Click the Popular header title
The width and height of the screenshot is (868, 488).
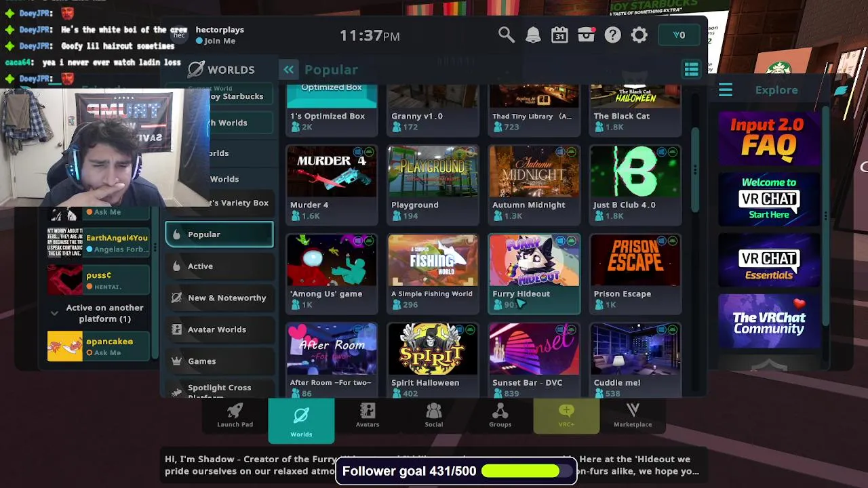[331, 69]
